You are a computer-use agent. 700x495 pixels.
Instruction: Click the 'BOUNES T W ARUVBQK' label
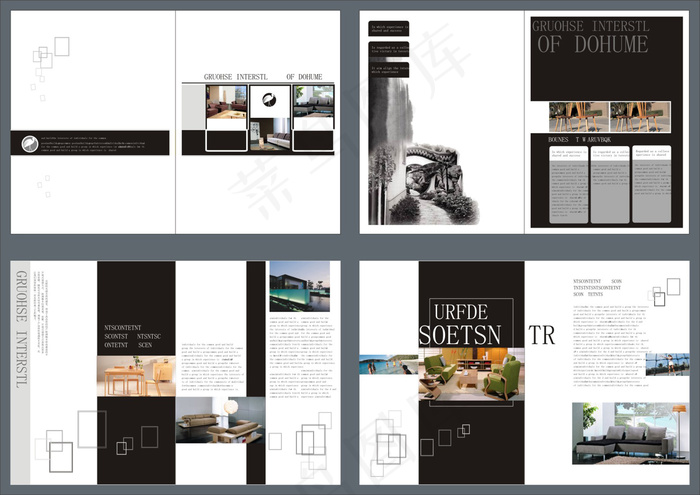579,140
